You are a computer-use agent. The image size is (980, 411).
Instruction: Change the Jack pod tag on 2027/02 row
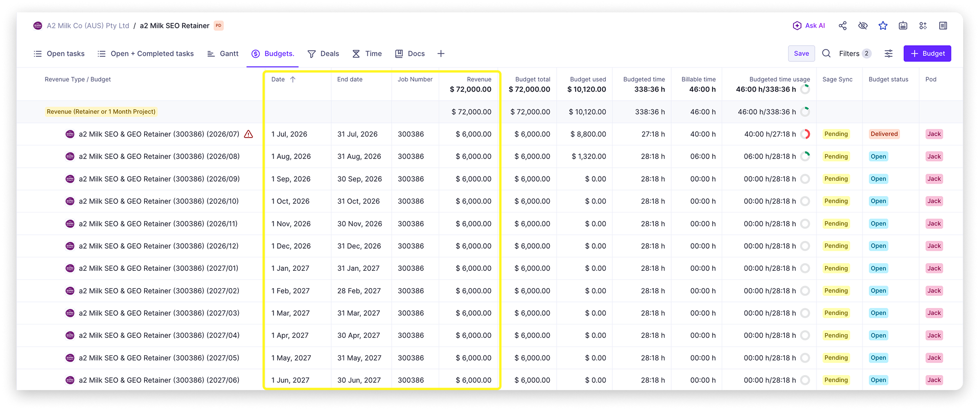tap(934, 291)
